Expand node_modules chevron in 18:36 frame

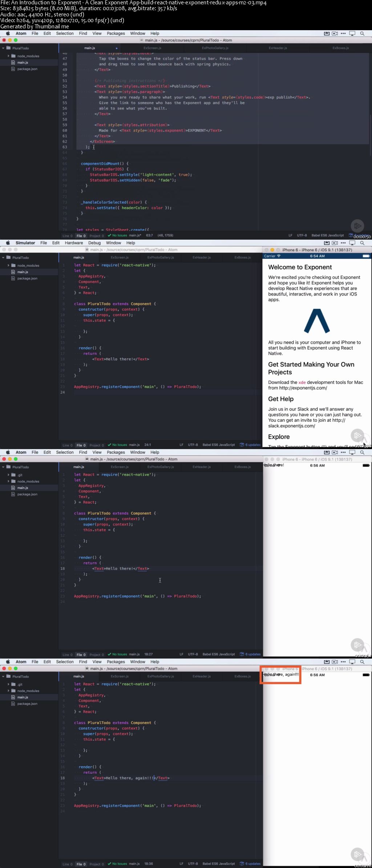pos(8,691)
